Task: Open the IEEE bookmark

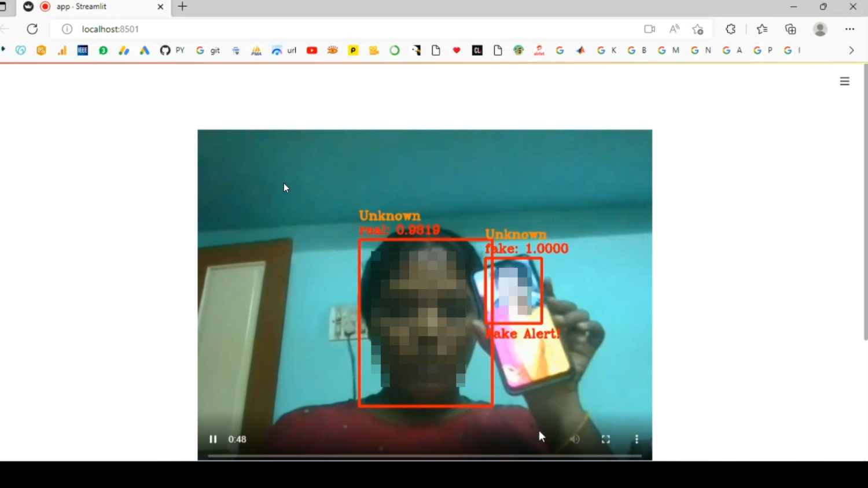Action: click(82, 50)
